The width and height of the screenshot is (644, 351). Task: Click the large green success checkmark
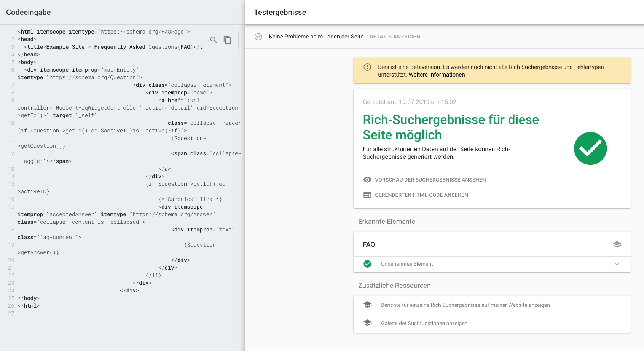pos(590,148)
